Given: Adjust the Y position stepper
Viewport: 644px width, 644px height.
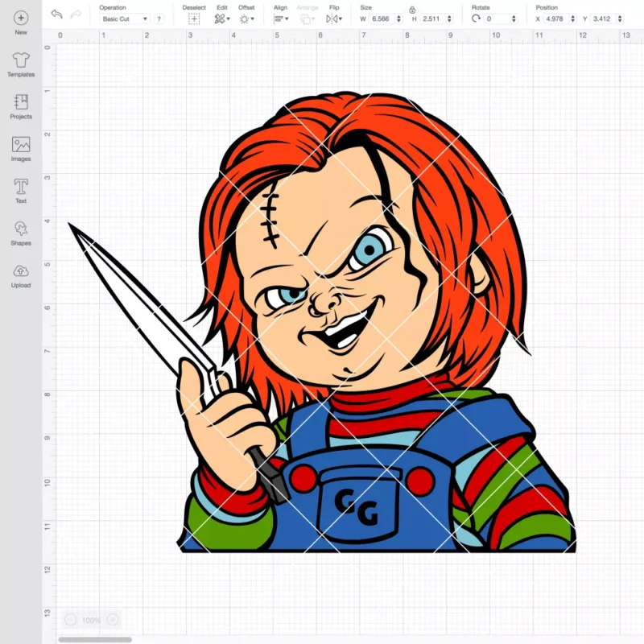Looking at the screenshot, I should coord(620,19).
